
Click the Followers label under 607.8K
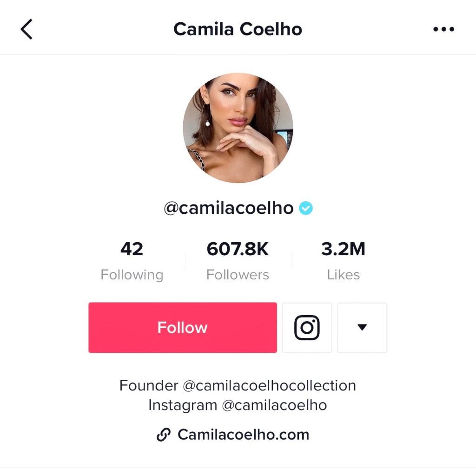click(238, 275)
